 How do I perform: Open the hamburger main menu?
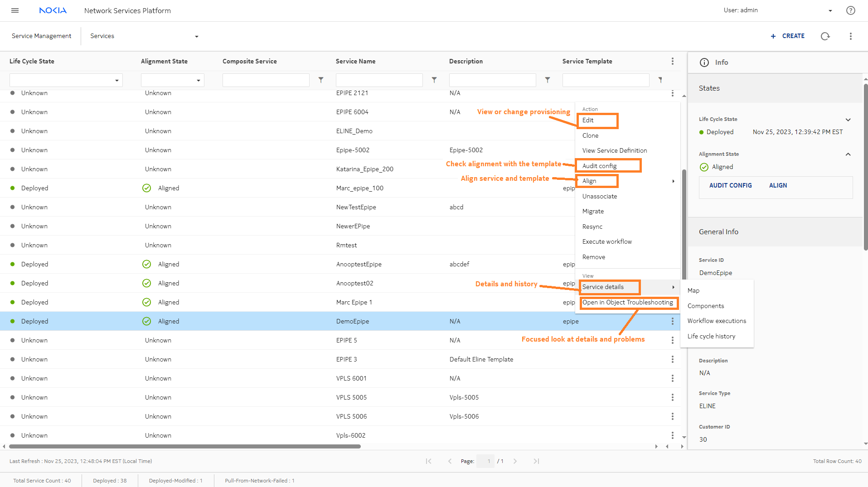(15, 10)
